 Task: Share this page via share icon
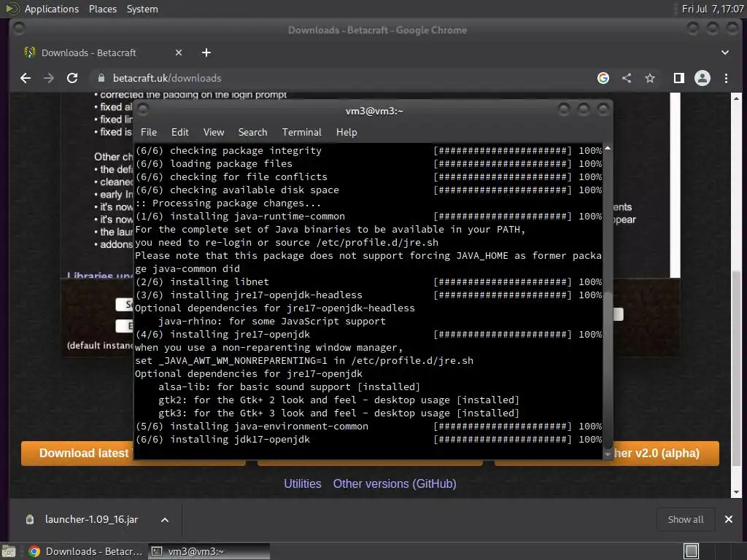pyautogui.click(x=627, y=78)
